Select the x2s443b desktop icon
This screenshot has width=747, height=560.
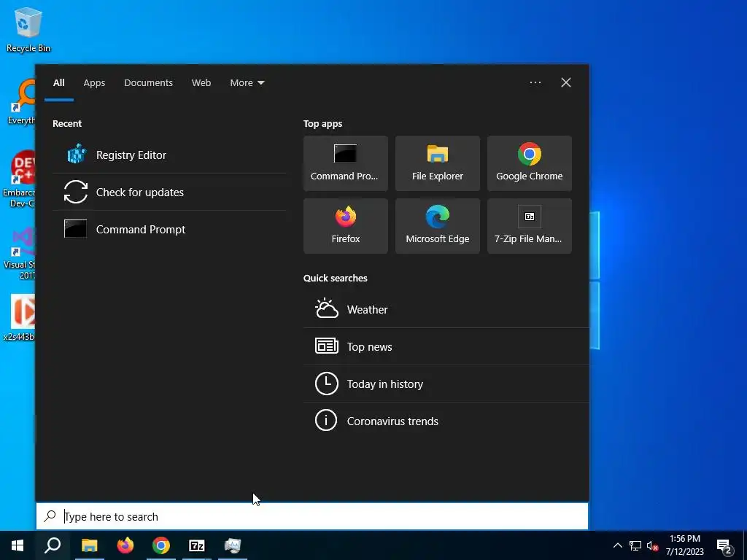point(20,318)
